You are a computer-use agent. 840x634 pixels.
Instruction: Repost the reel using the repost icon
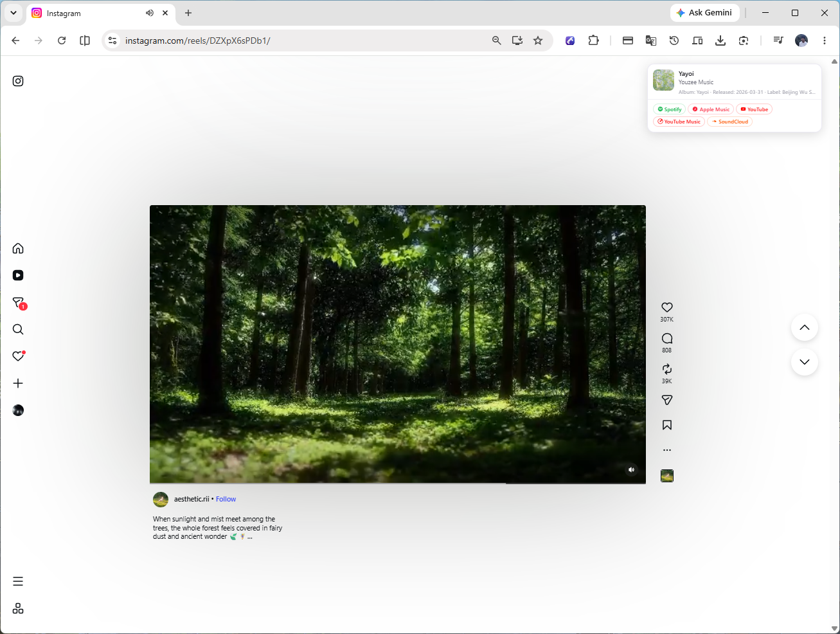click(x=667, y=369)
